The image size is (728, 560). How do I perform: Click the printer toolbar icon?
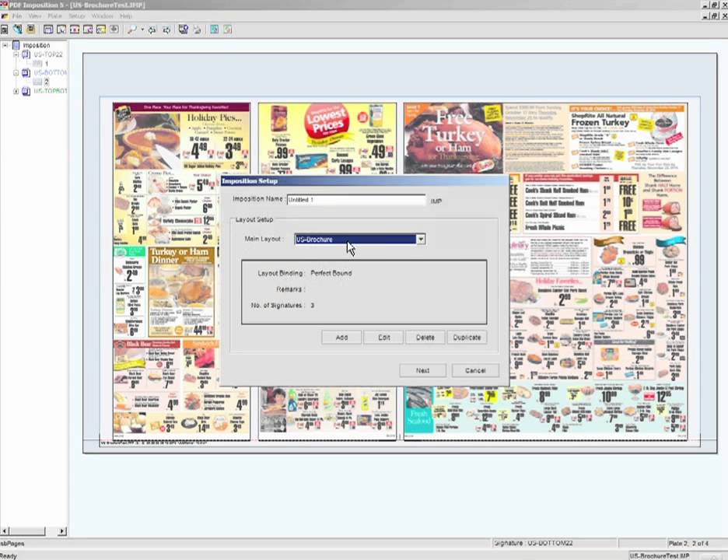198,30
